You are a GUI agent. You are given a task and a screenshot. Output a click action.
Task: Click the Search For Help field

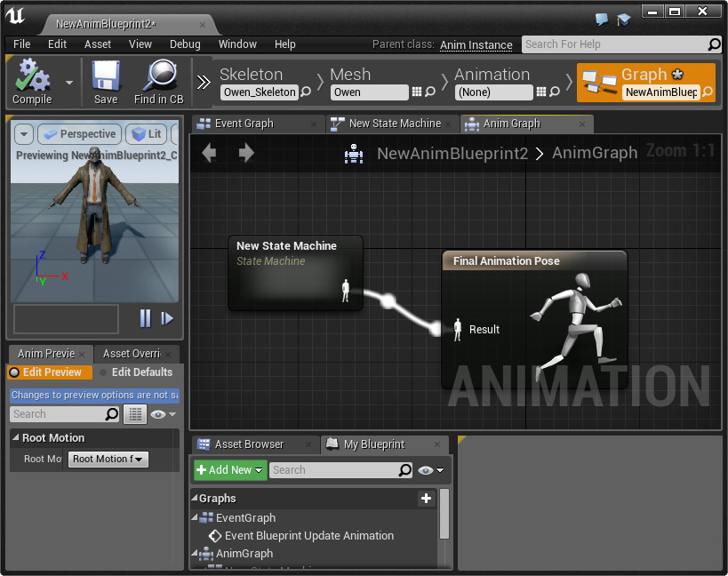[613, 44]
